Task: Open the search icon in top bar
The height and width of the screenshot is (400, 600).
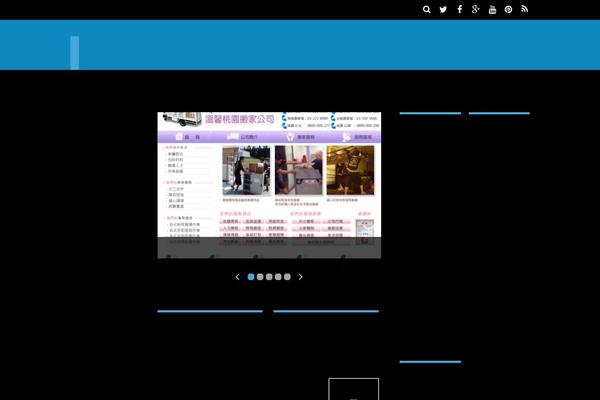Action: coord(427,10)
